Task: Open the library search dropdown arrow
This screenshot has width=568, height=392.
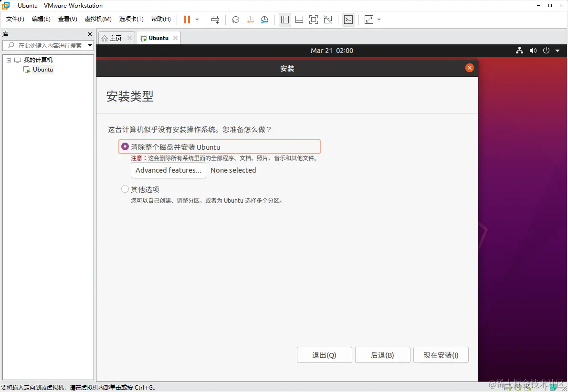Action: pyautogui.click(x=90, y=46)
